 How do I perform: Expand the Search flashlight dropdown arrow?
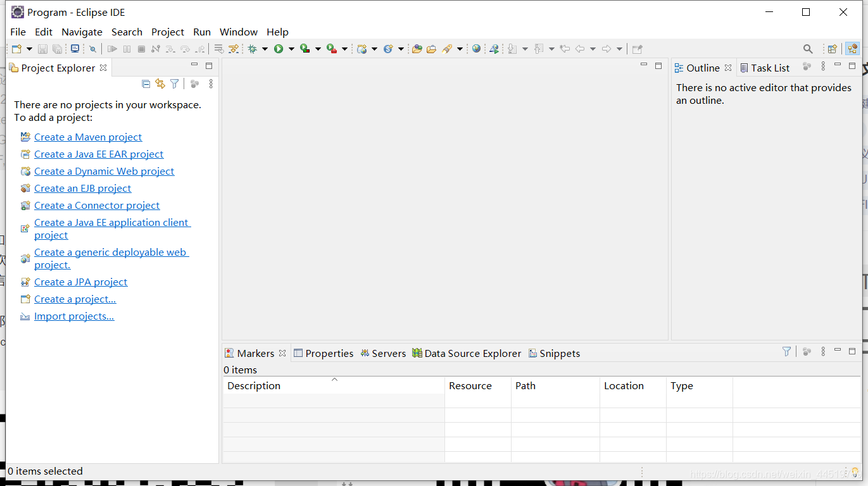click(x=460, y=49)
